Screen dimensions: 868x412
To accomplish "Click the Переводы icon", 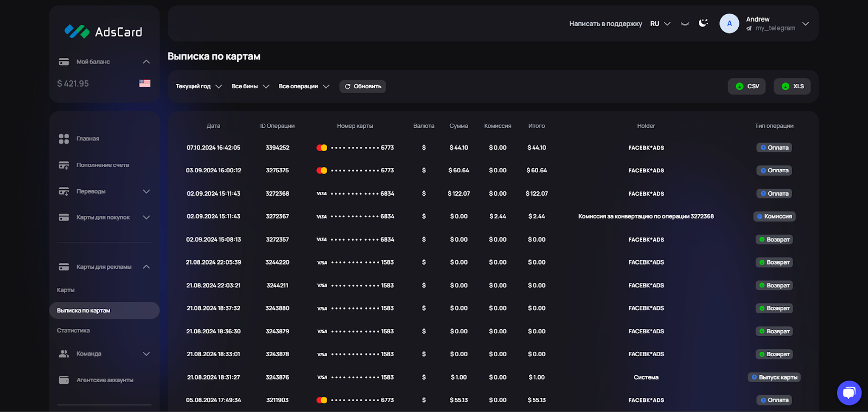I will (x=63, y=191).
